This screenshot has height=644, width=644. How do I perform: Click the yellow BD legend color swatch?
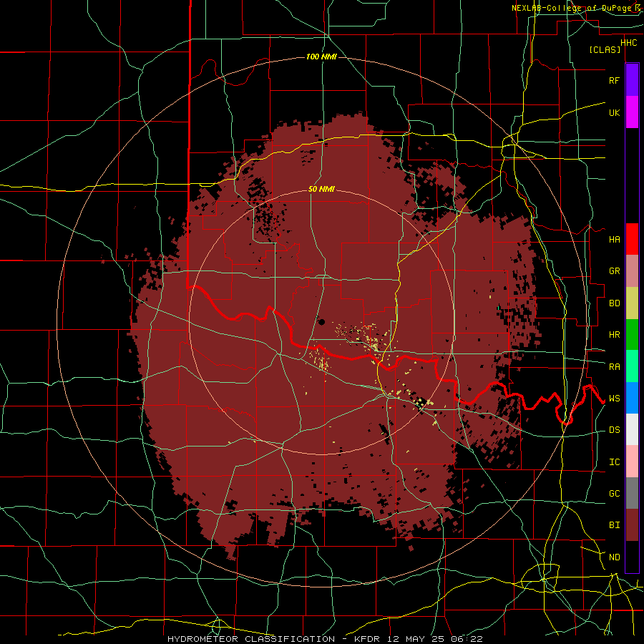632,303
